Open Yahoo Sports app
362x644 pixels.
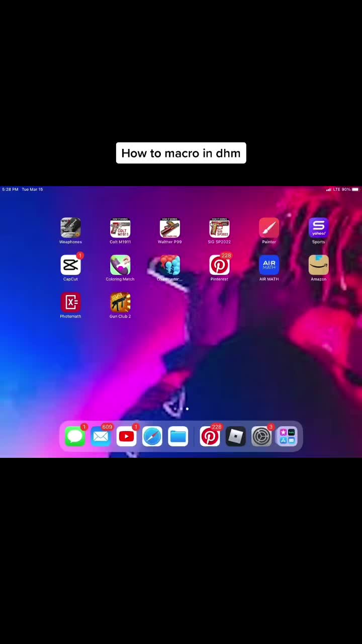[319, 228]
